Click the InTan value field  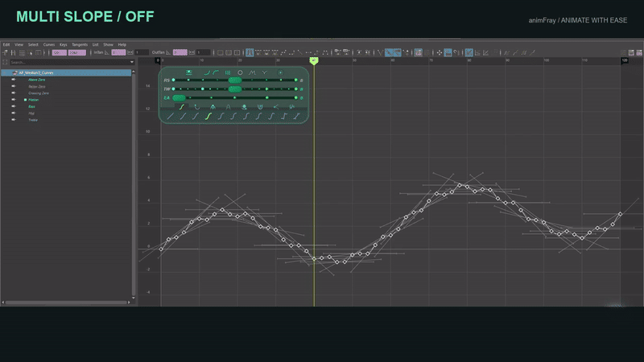click(118, 52)
